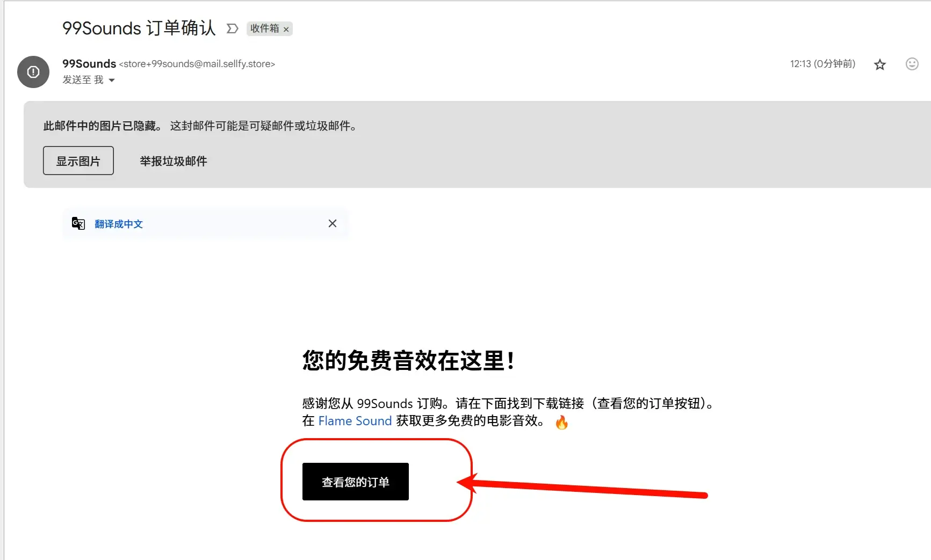Click the email subject 99Sounds 订单确认
This screenshot has height=560, width=931.
[139, 28]
